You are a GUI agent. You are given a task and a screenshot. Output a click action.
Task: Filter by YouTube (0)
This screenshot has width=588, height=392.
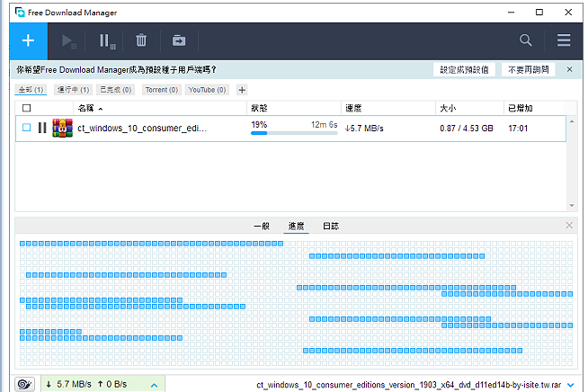[207, 90]
